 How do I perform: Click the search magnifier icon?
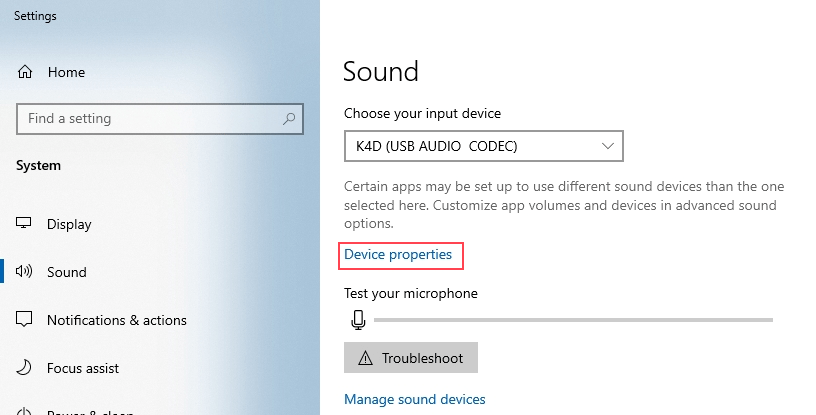(x=290, y=119)
